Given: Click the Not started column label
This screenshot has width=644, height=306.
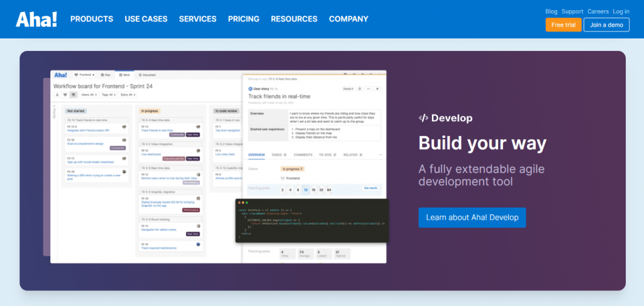Looking at the screenshot, I should click(x=76, y=111).
